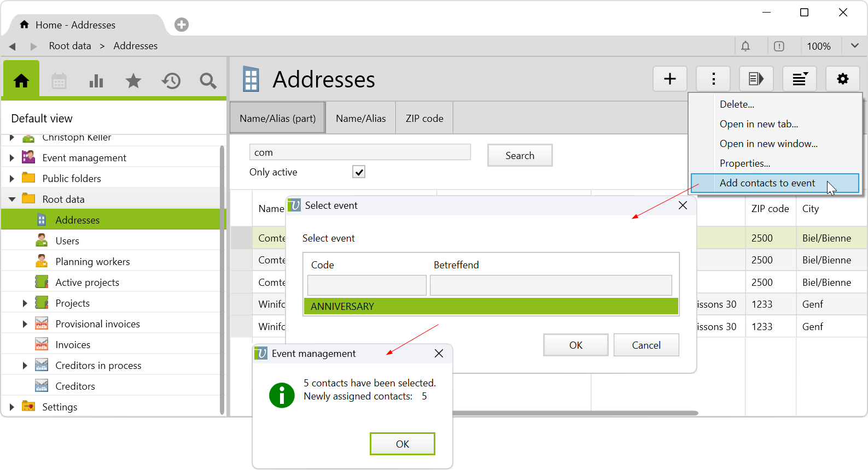The image size is (868, 470).
Task: Collapse the Root data folder
Action: click(x=12, y=199)
